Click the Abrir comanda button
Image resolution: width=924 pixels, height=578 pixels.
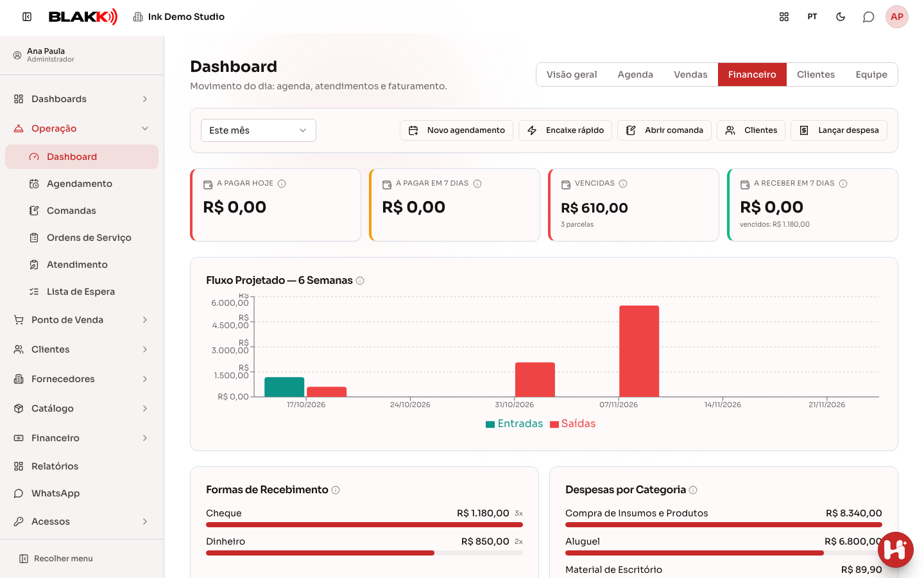pyautogui.click(x=664, y=130)
